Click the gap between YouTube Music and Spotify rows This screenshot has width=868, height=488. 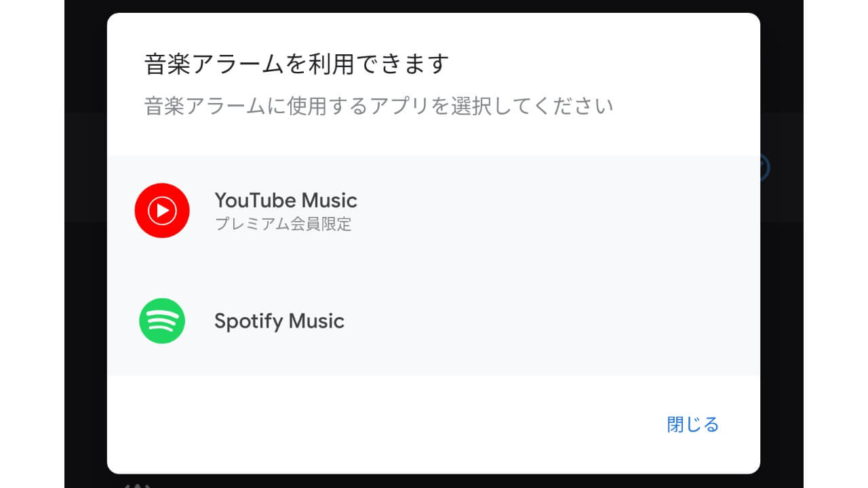[x=434, y=266]
